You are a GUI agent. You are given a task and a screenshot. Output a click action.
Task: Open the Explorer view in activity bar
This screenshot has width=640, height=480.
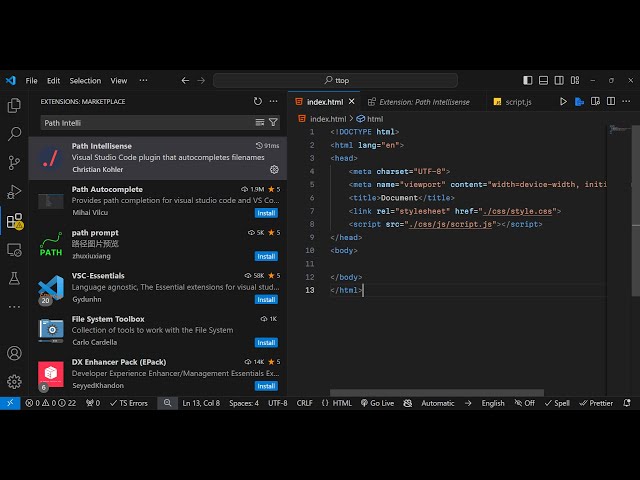pos(14,105)
